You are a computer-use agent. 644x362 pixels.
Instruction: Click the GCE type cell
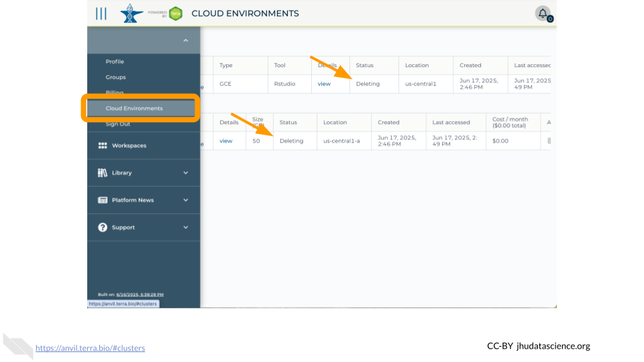(x=225, y=84)
